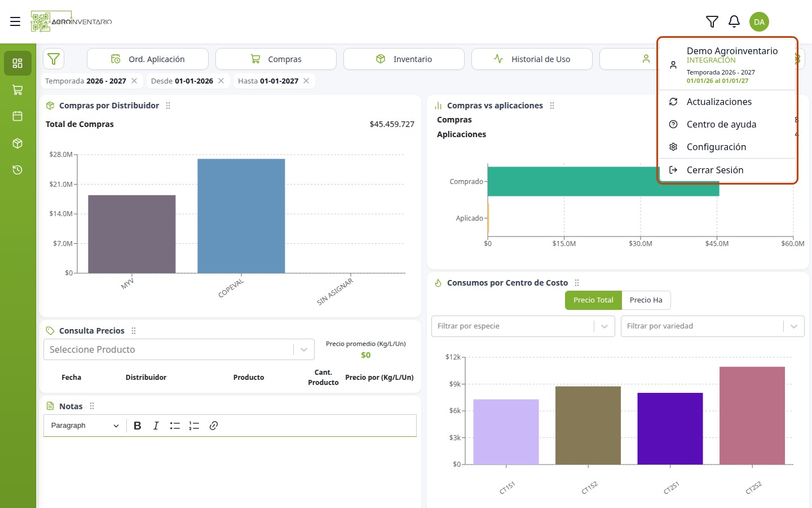Select Actualizaciones menu entry

[x=727, y=102]
